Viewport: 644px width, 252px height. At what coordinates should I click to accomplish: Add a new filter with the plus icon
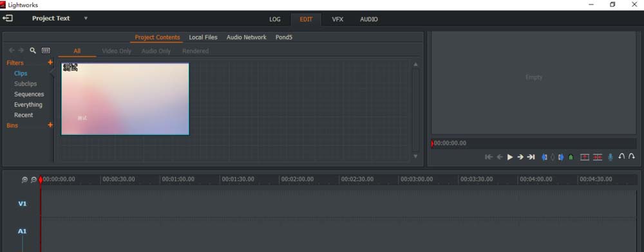click(50, 63)
